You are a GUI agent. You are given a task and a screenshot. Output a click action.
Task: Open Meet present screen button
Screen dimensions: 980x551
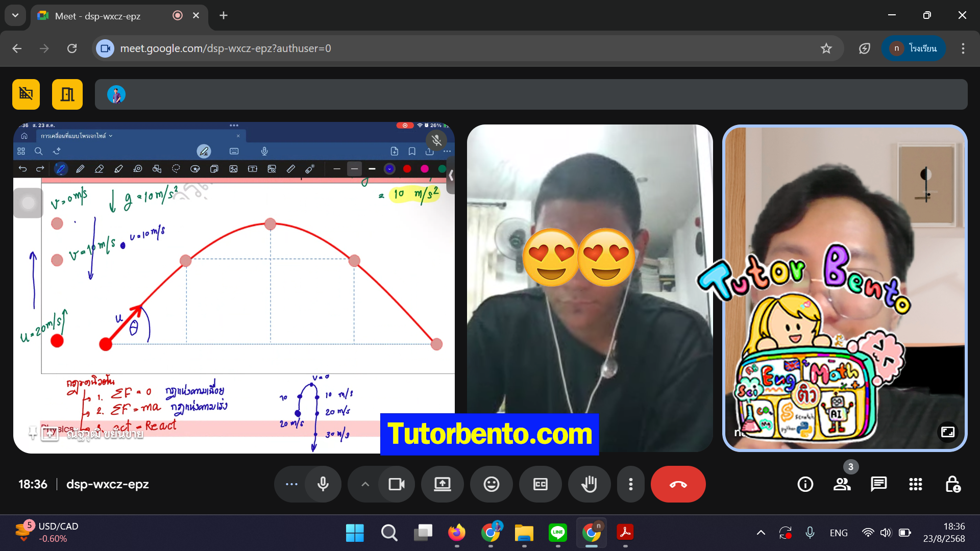[x=442, y=484]
